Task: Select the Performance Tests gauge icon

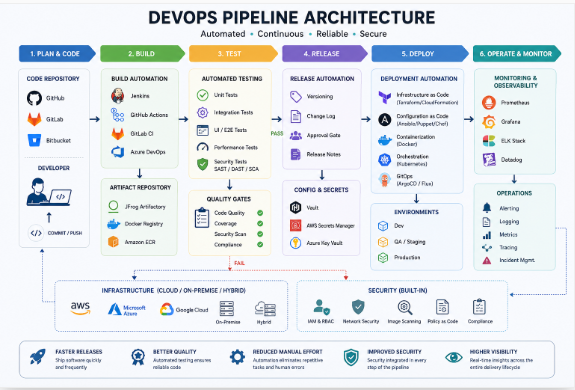Action: click(202, 147)
